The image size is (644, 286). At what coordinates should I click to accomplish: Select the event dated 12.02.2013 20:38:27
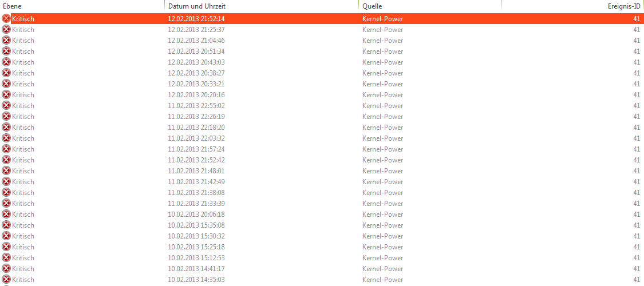click(322, 73)
